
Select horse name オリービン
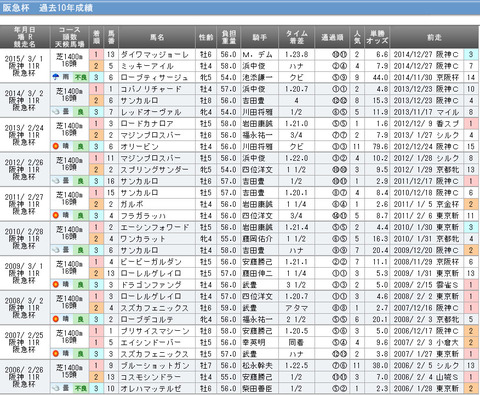point(139,147)
